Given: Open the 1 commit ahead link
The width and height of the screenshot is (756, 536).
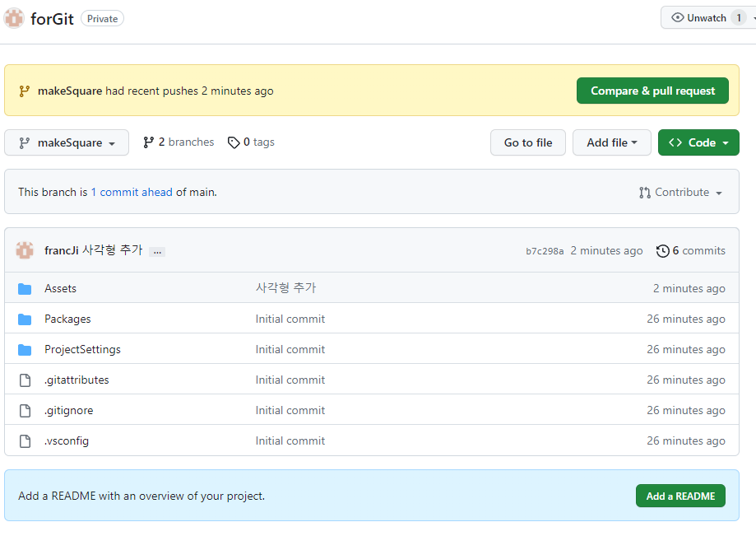Looking at the screenshot, I should pos(132,192).
